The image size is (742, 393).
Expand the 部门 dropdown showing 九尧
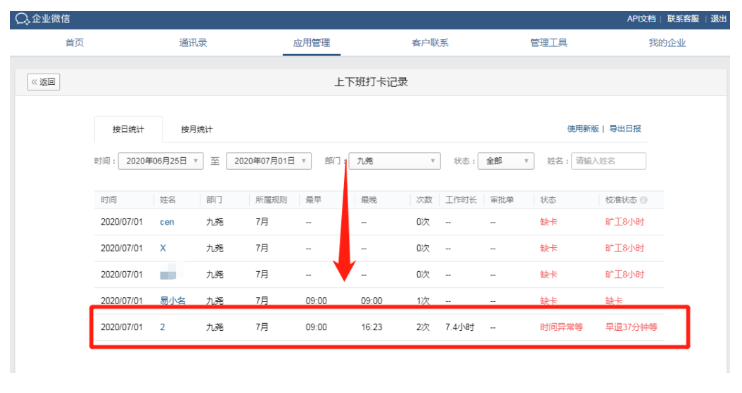click(395, 161)
